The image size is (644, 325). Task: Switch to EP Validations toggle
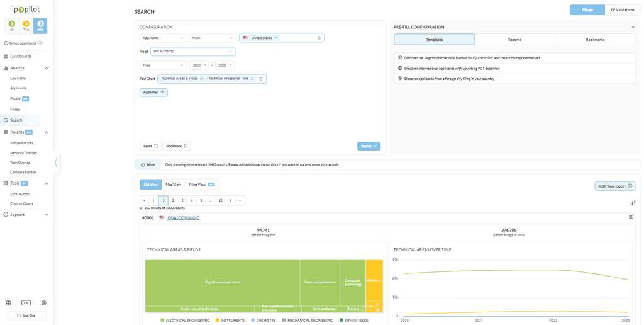tap(622, 10)
